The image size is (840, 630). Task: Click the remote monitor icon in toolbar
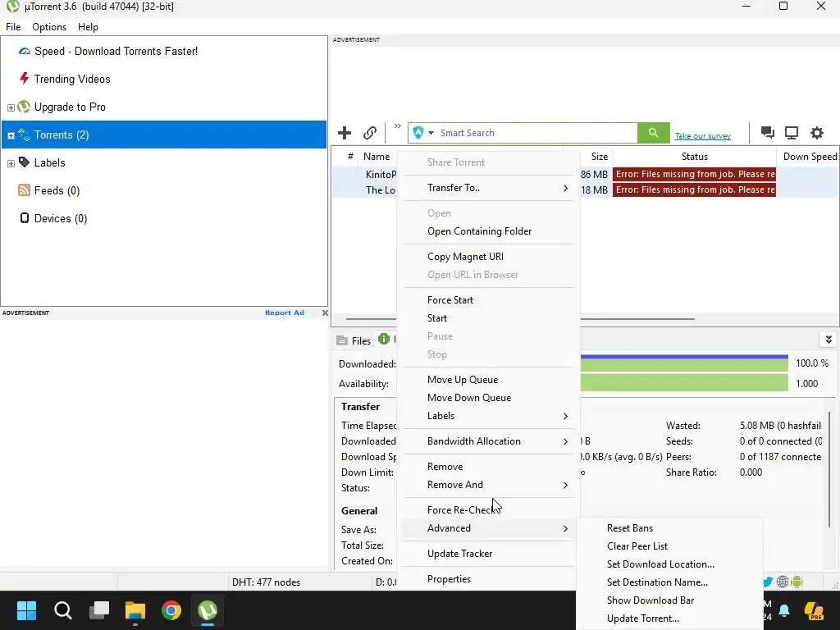tap(792, 133)
